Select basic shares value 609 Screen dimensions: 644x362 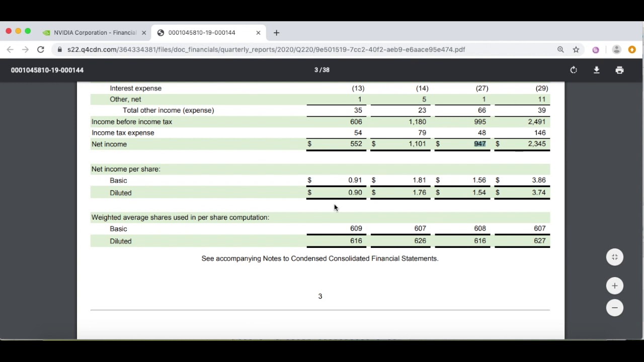pyautogui.click(x=356, y=229)
